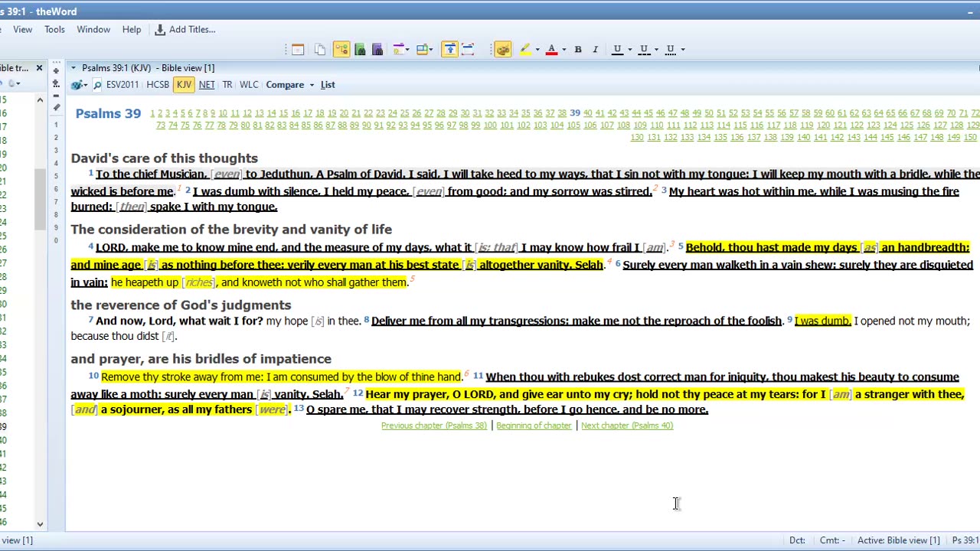Click the purple layout icon with a star
The height and width of the screenshot is (551, 980).
tap(398, 49)
